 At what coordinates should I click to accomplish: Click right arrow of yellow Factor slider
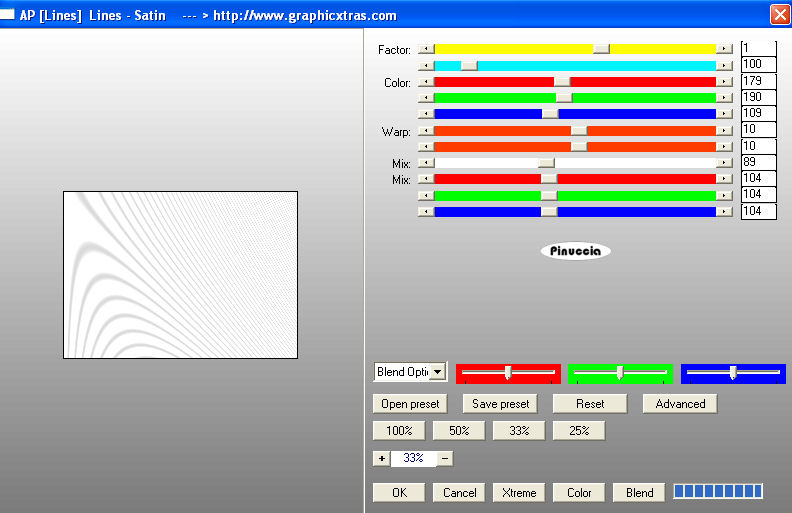pos(724,49)
